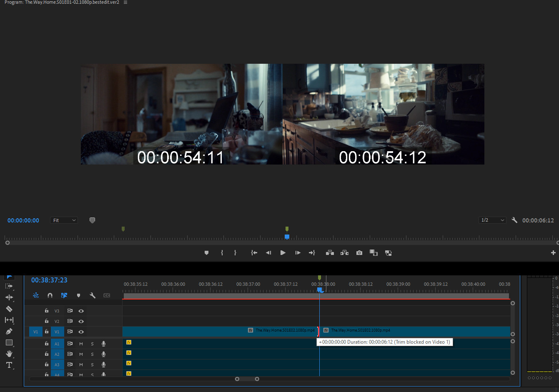Go to Out point

pos(312,253)
